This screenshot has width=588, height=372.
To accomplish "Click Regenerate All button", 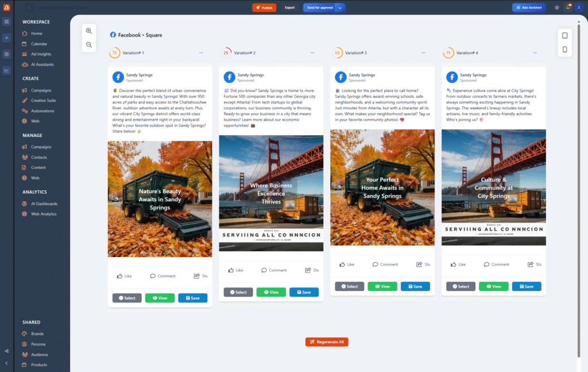I will 327,342.
